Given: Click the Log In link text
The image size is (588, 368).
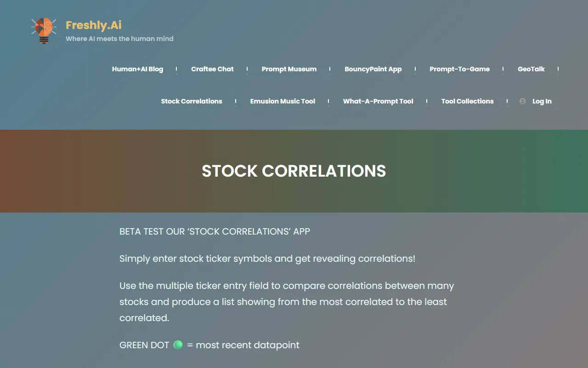Looking at the screenshot, I should tap(542, 101).
